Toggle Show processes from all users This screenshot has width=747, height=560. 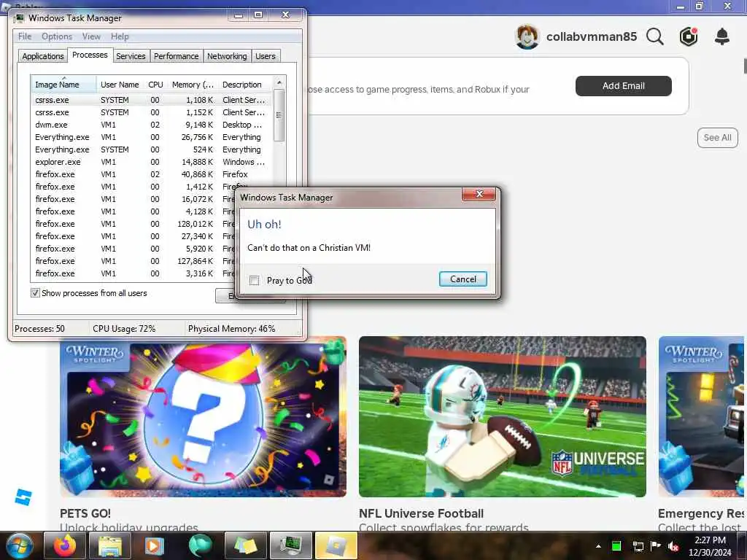tap(35, 293)
